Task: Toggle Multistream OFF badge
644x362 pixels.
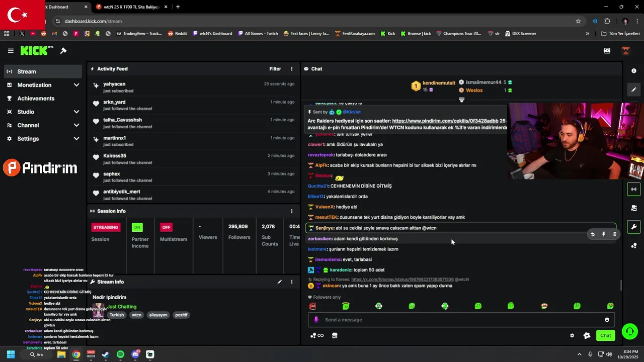Action: pyautogui.click(x=166, y=227)
